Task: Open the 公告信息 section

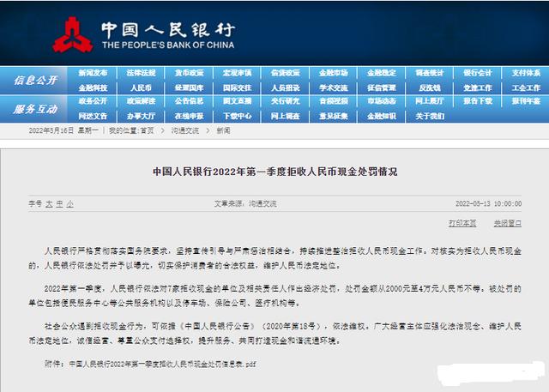Action: 190,101
